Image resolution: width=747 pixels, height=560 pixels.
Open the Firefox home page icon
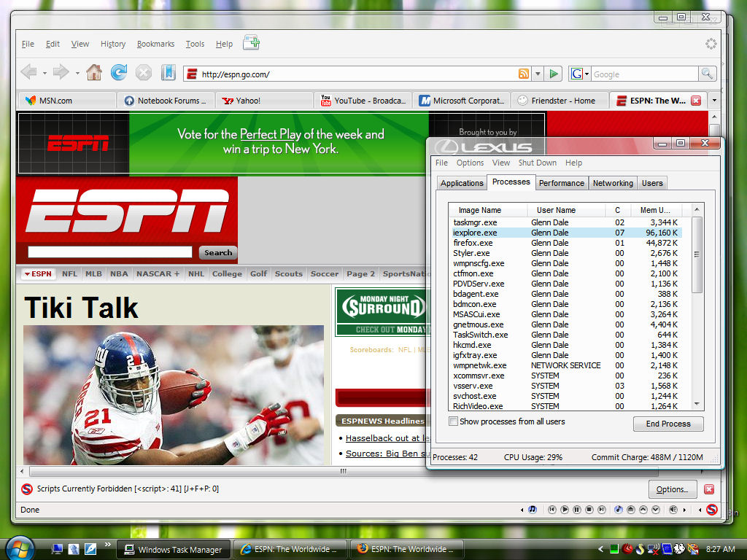94,72
